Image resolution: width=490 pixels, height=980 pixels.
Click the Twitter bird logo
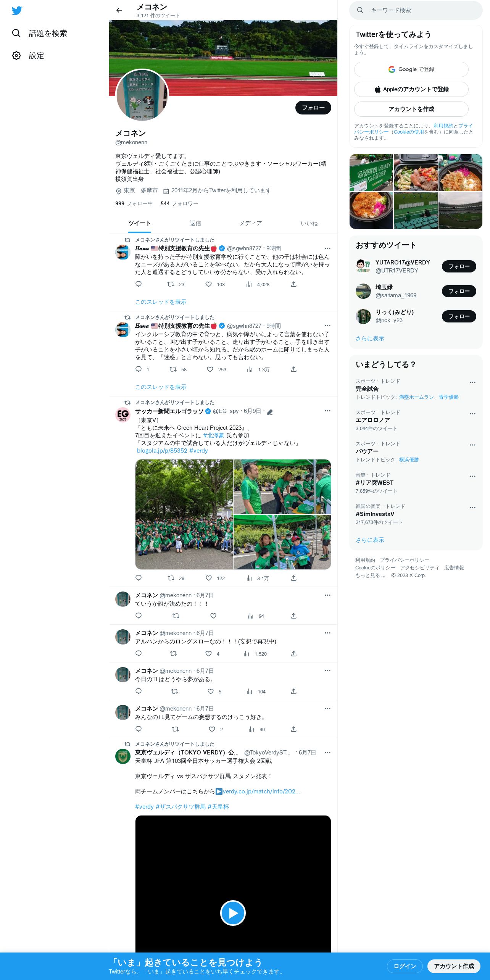click(x=17, y=11)
